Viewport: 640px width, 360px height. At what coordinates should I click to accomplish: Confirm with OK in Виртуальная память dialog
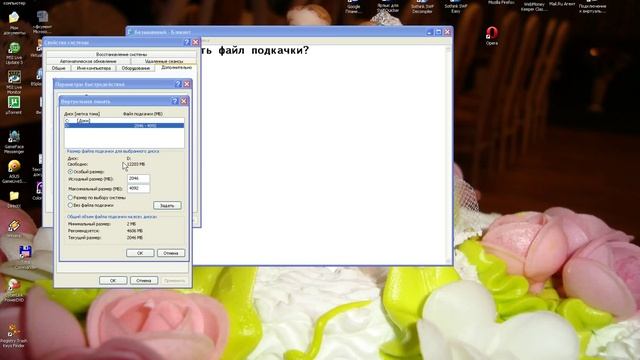coord(140,253)
